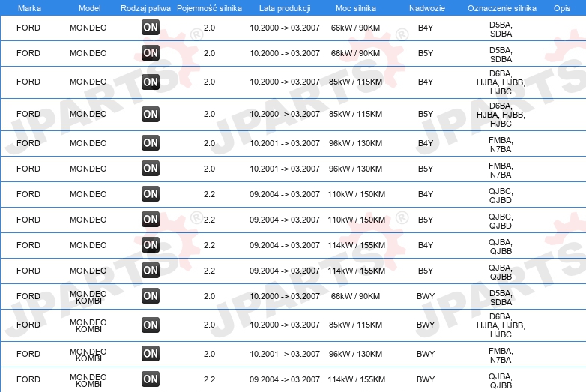
Task: Click 09.2004 -> 03.2007 in the BWY row
Action: pyautogui.click(x=285, y=379)
